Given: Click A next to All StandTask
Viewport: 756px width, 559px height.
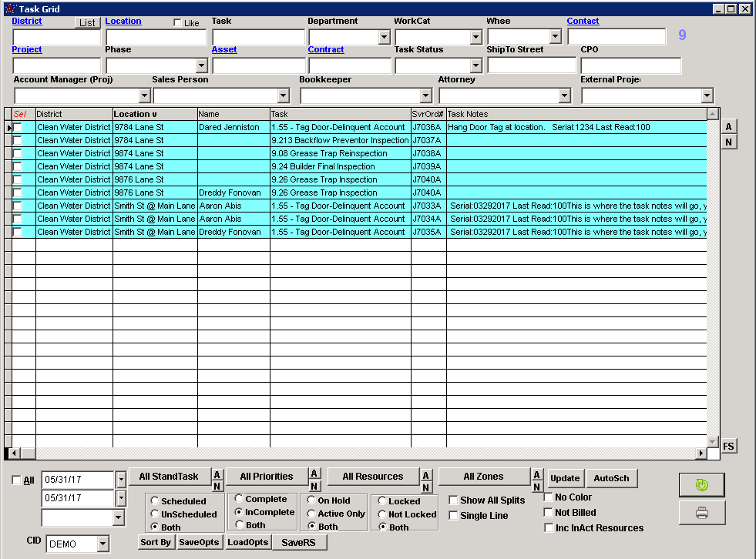Looking at the screenshot, I should (217, 474).
